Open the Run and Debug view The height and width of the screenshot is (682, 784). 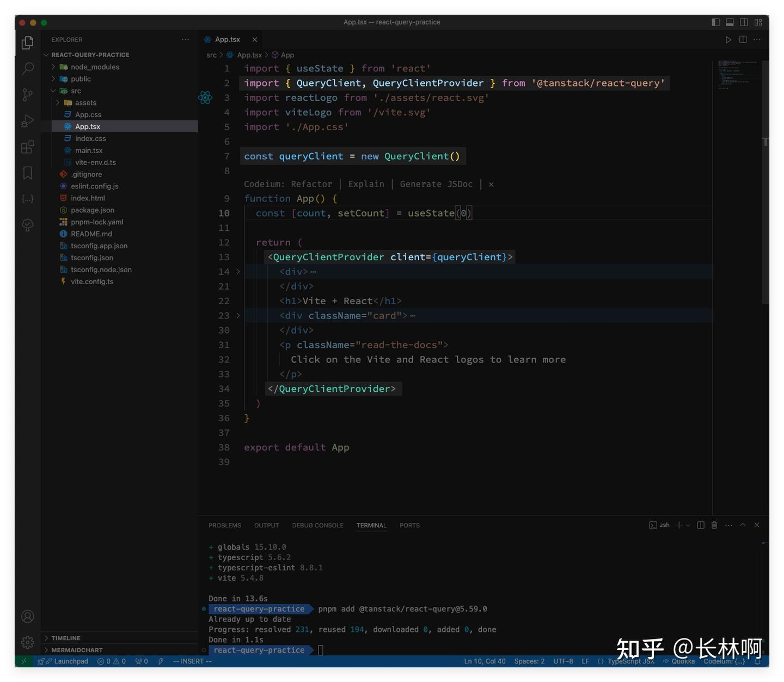[x=27, y=121]
